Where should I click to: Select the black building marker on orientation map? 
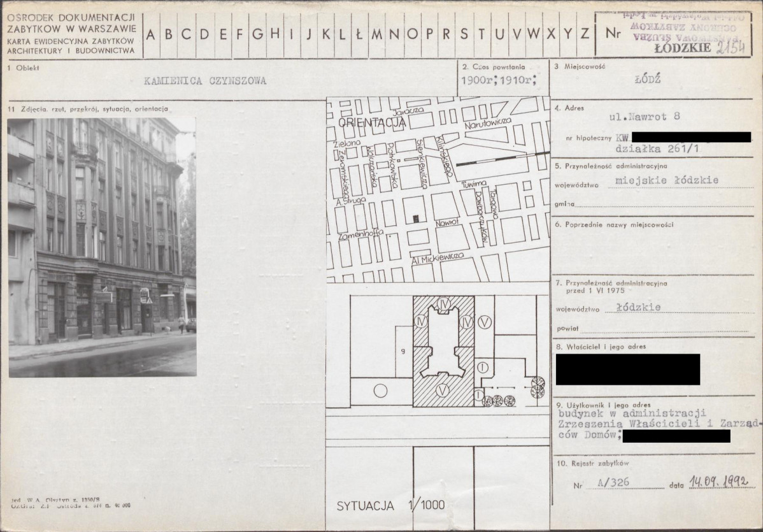(x=416, y=218)
